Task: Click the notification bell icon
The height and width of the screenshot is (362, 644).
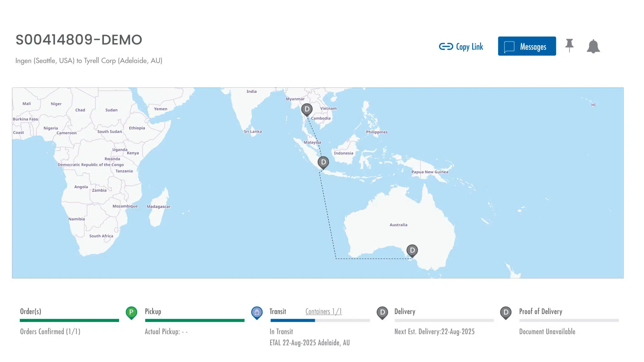Action: (x=593, y=47)
